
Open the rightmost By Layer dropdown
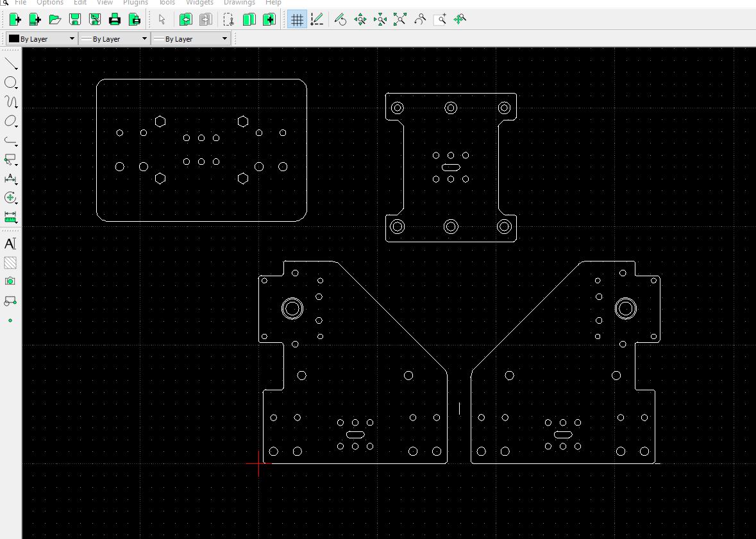point(190,39)
